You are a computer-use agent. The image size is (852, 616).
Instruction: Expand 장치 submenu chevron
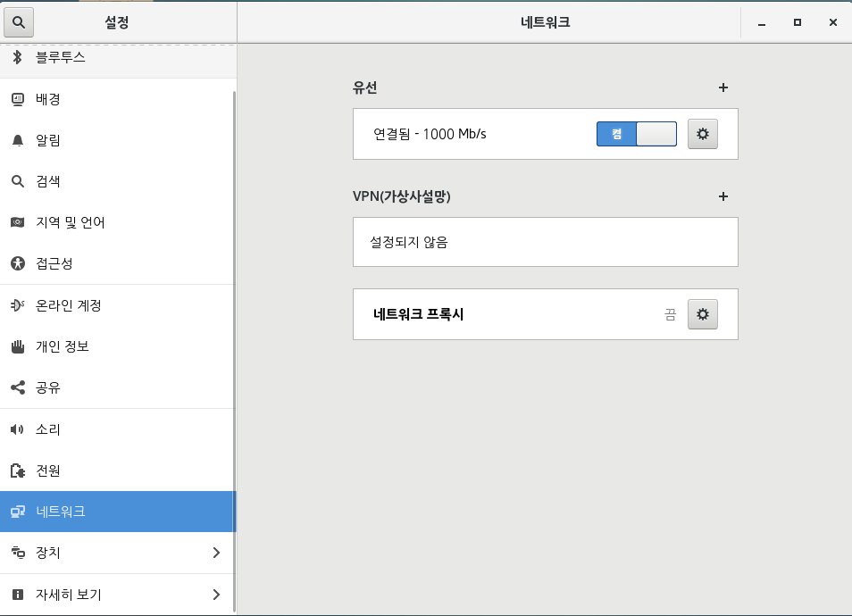(216, 553)
